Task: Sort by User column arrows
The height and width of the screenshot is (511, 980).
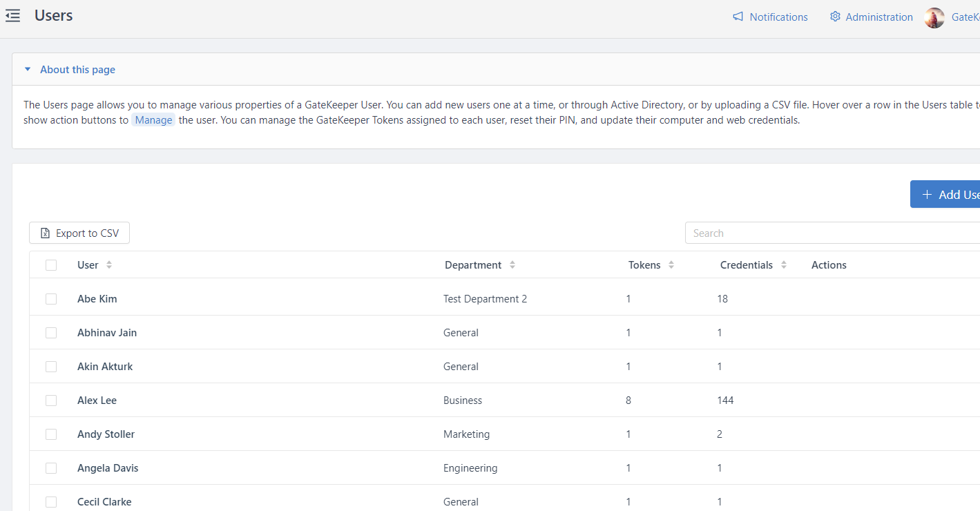Action: [109, 265]
